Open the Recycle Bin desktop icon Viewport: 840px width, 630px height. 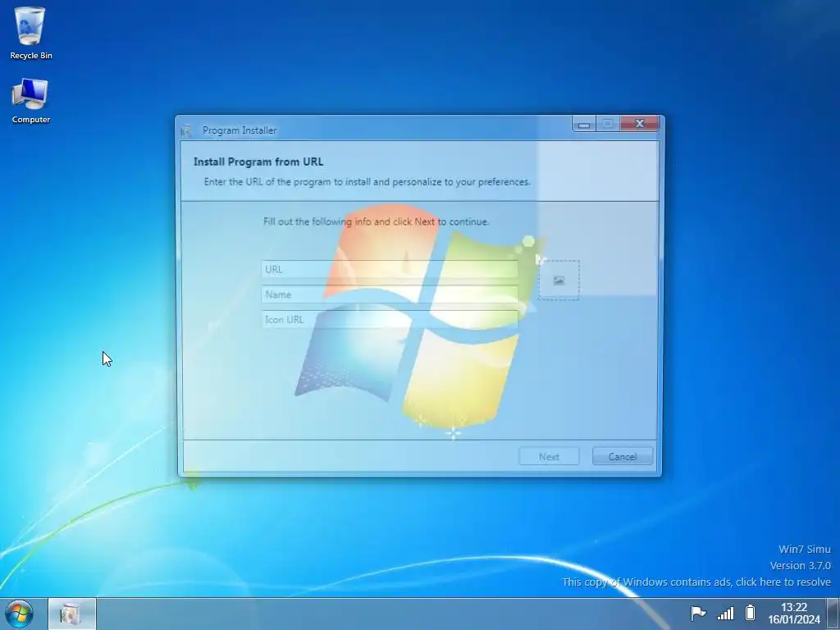point(30,33)
